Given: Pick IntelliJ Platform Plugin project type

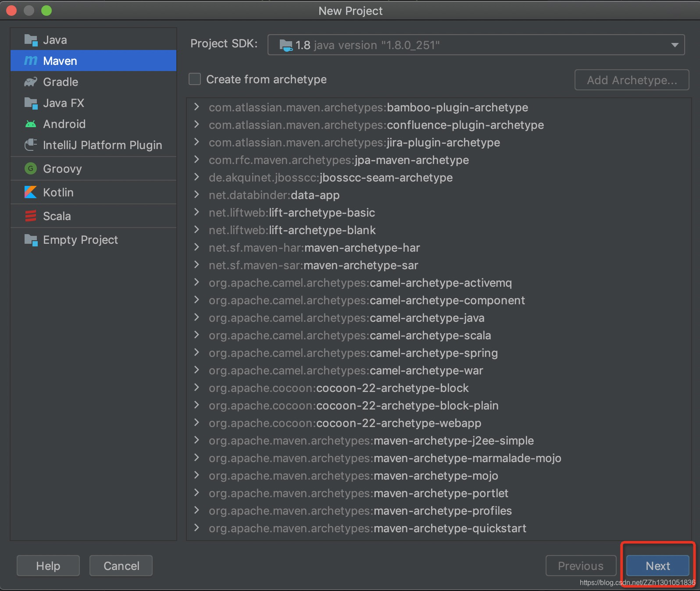Looking at the screenshot, I should [x=93, y=145].
